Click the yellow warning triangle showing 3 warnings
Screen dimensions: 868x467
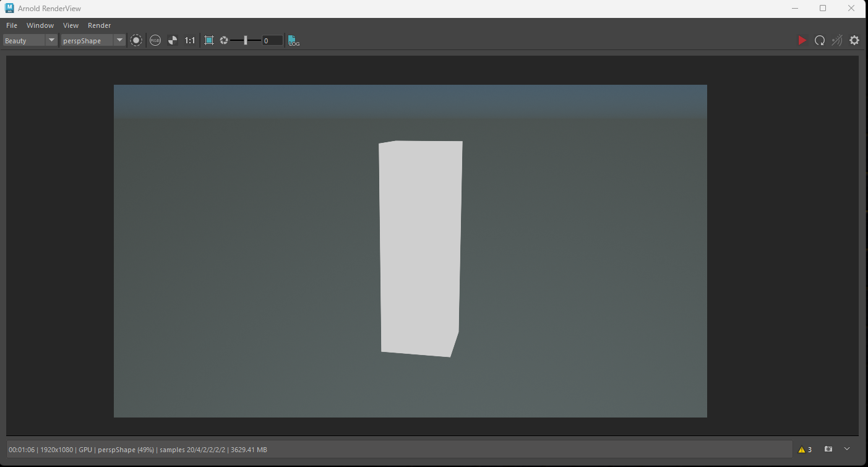pos(804,449)
